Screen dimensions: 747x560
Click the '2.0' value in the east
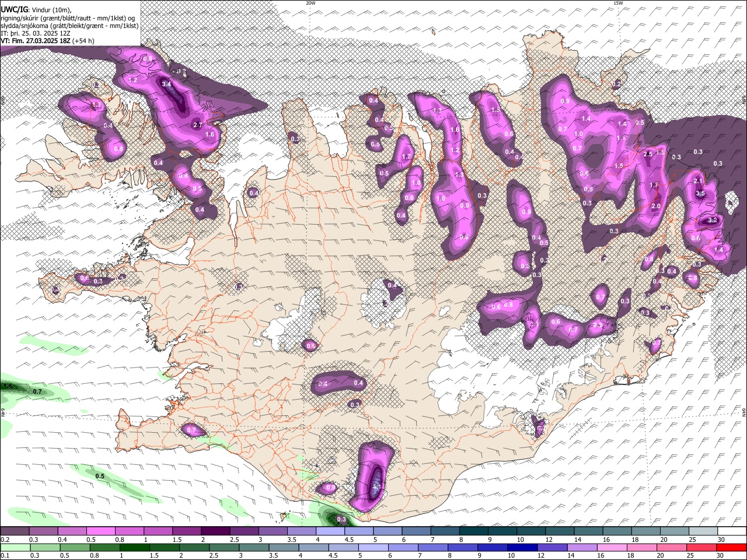point(656,206)
